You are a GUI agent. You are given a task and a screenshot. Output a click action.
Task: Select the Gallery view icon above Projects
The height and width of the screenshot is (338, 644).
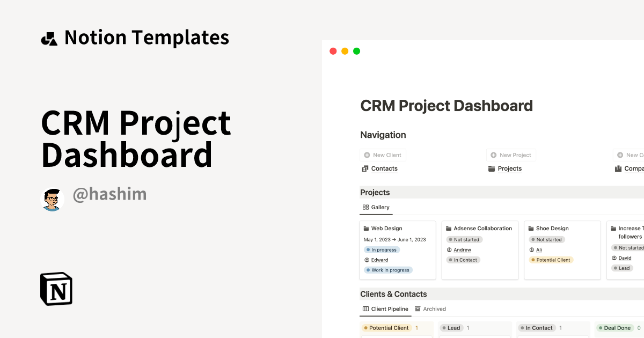(x=365, y=207)
